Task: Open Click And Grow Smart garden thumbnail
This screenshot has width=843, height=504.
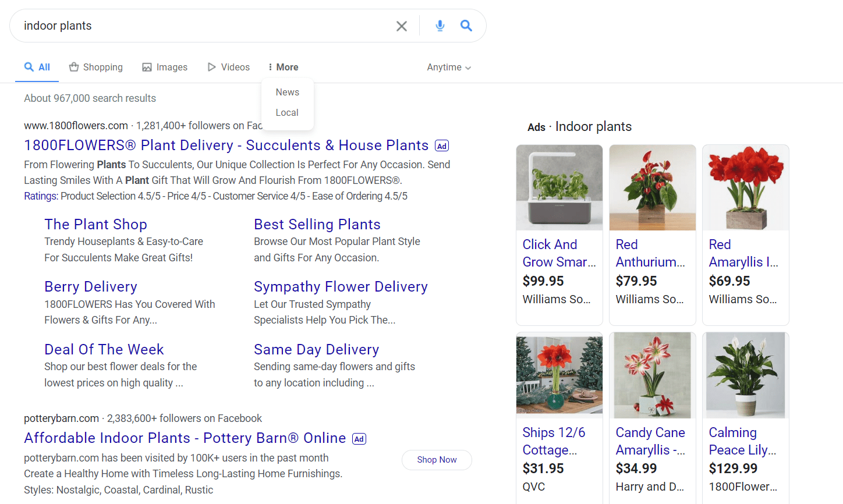Action: (x=559, y=187)
